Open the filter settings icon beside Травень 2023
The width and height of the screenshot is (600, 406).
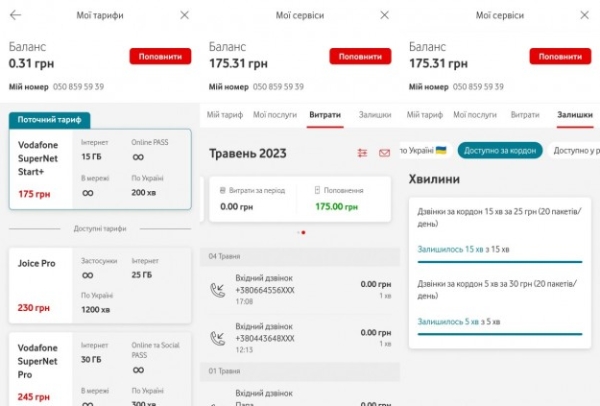point(362,153)
